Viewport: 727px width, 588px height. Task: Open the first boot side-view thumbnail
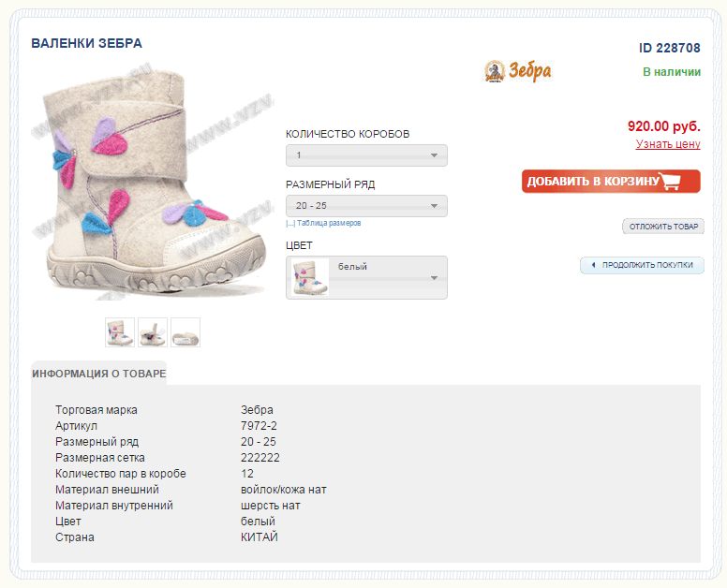(x=120, y=332)
